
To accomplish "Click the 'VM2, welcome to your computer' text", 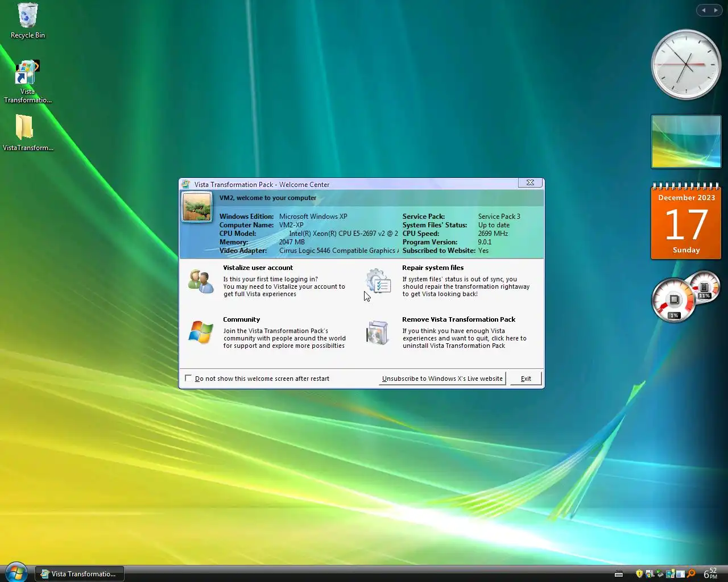I will click(x=267, y=198).
